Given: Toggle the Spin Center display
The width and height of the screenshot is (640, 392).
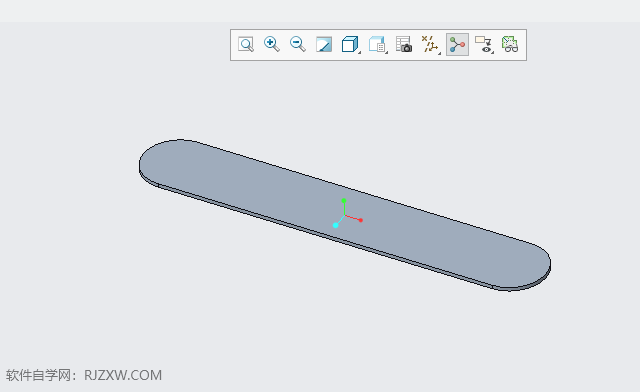Looking at the screenshot, I should tap(457, 45).
